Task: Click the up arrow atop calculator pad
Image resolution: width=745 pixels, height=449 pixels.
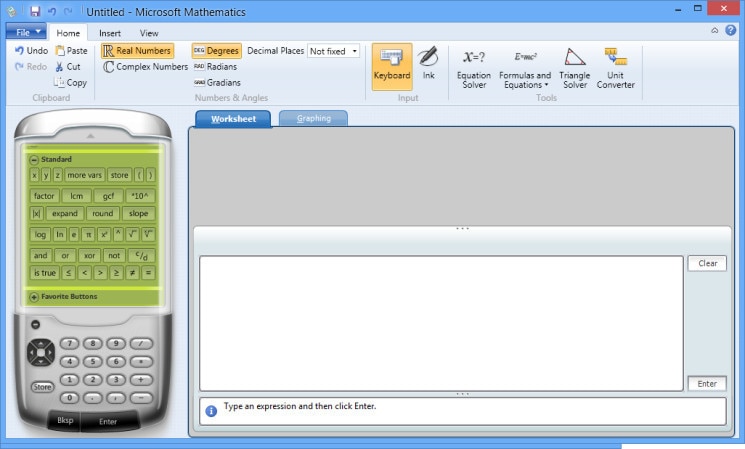Action: point(90,136)
